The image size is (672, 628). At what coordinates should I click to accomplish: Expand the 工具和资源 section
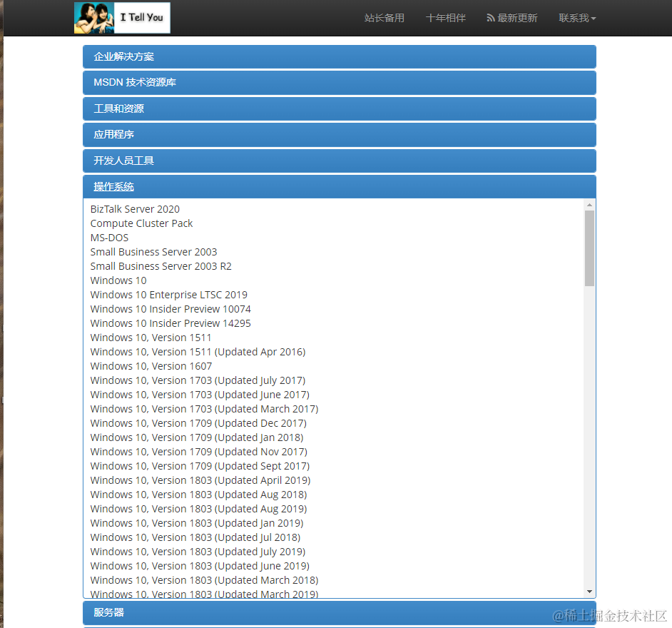[340, 108]
